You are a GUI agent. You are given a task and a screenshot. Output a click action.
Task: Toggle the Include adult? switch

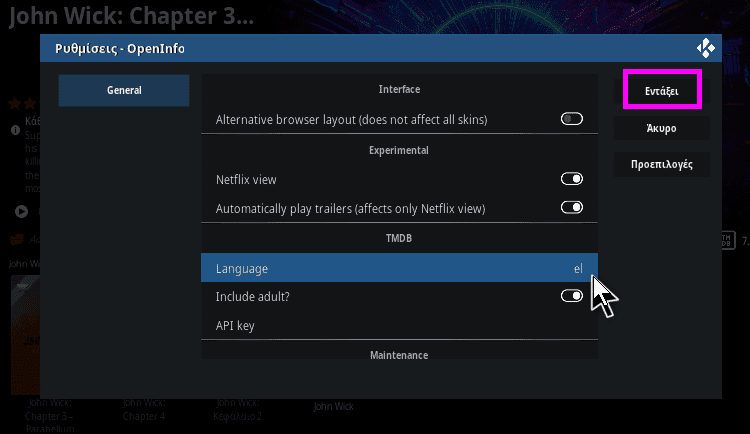572,296
